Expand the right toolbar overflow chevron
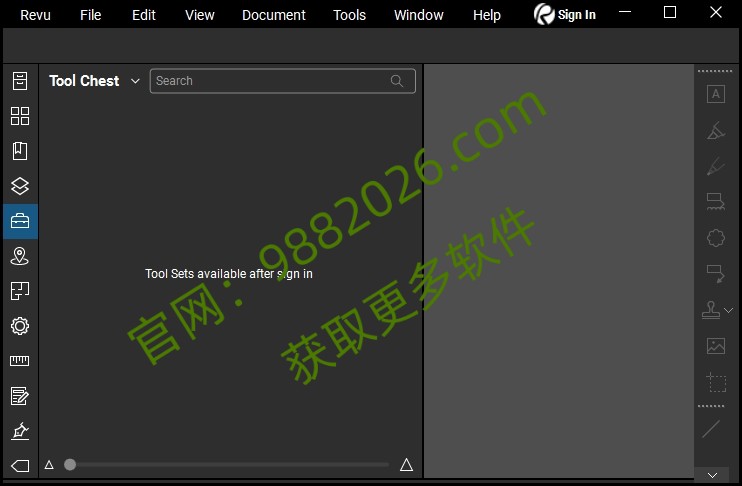742x486 pixels. coord(713,475)
